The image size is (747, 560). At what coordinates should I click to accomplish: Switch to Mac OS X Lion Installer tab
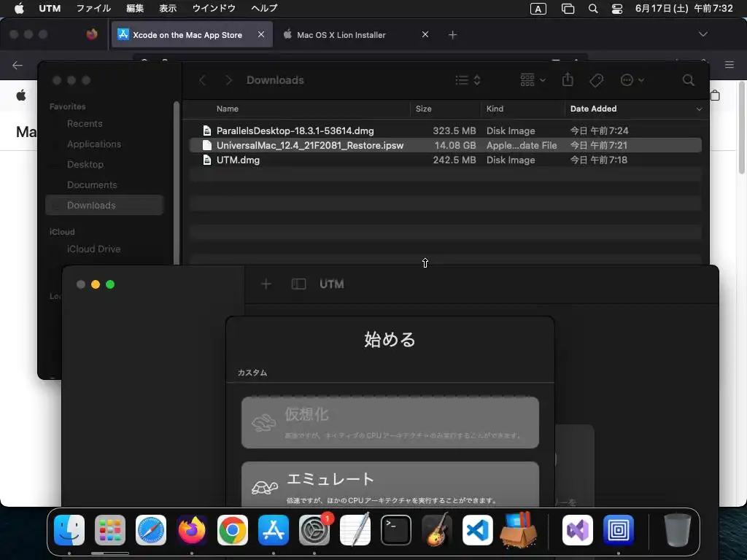341,35
